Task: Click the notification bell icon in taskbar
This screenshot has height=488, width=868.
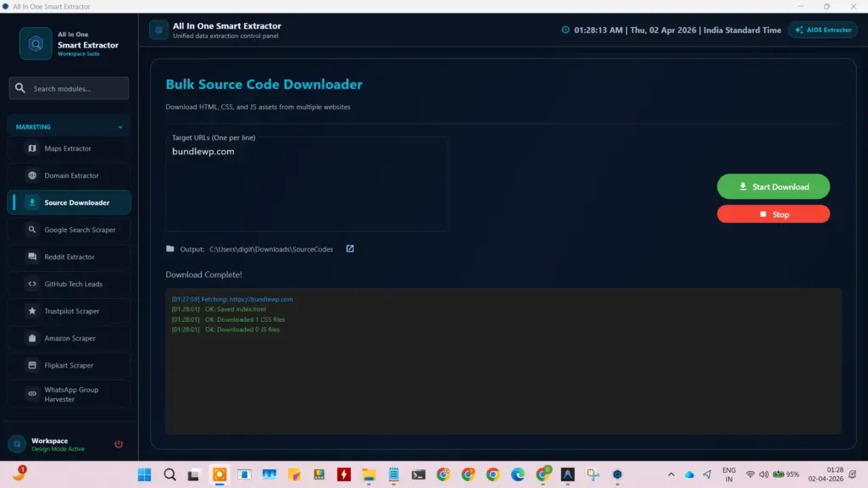Action: (x=853, y=474)
